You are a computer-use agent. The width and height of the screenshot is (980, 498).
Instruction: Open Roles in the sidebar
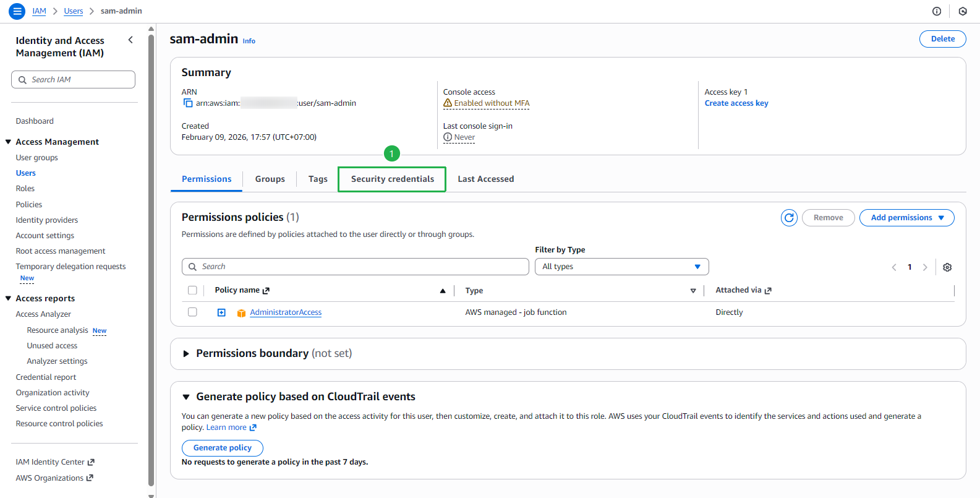[25, 189]
